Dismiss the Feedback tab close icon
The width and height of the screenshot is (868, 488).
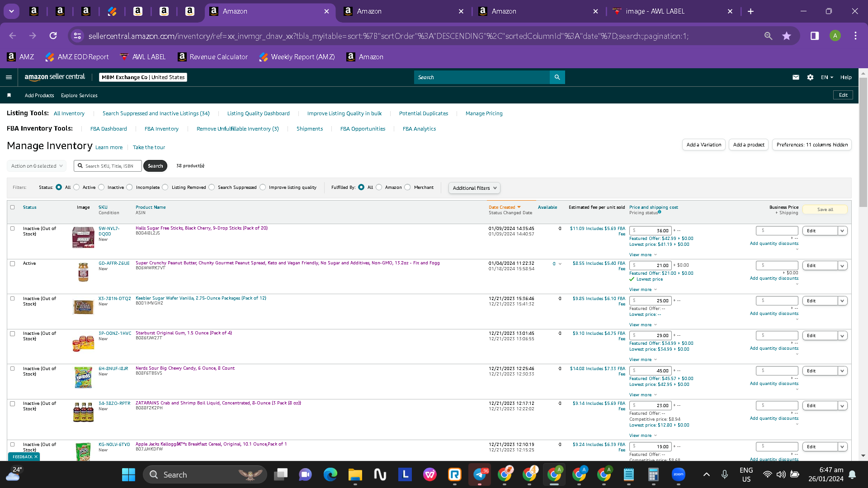click(x=36, y=457)
